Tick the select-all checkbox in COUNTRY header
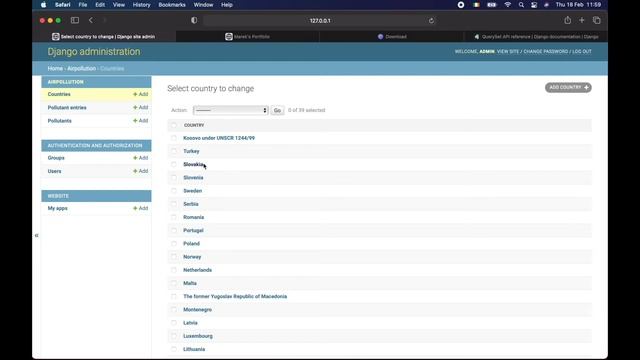The image size is (640, 360). (x=174, y=125)
